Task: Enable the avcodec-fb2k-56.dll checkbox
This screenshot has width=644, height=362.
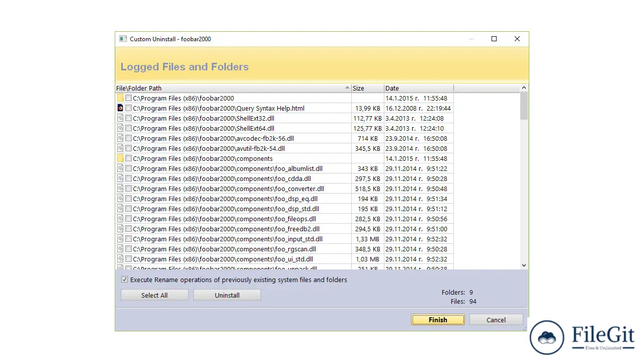Action: click(x=129, y=138)
